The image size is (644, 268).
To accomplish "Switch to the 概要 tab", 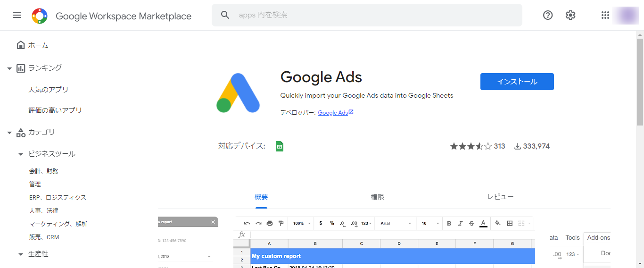I will pos(261,197).
